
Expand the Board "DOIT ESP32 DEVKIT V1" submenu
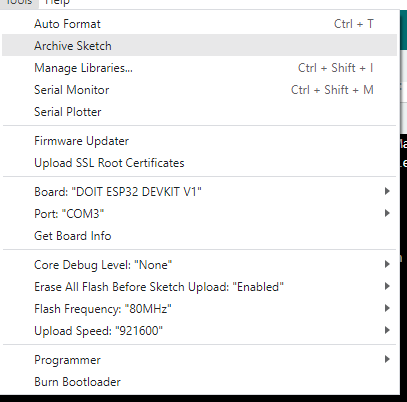point(199,192)
